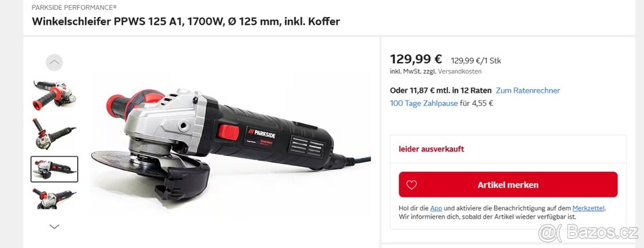Open the Versandkosten link

[460, 71]
